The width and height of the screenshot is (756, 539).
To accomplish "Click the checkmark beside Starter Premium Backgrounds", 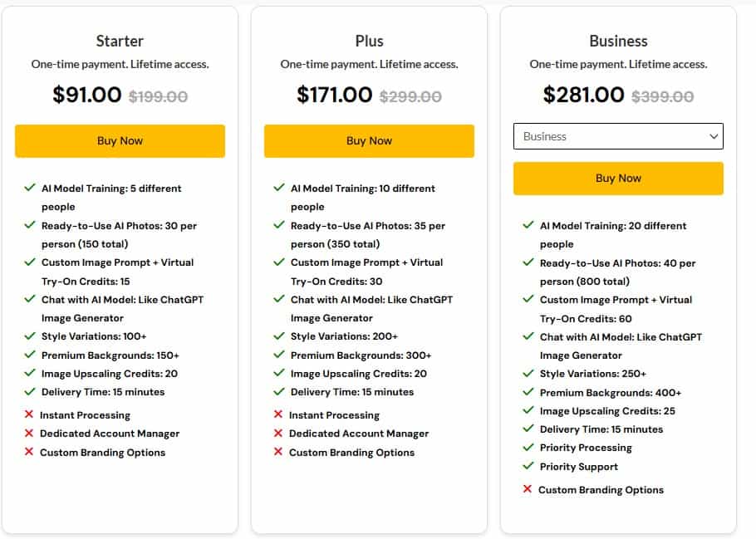I will (x=29, y=355).
